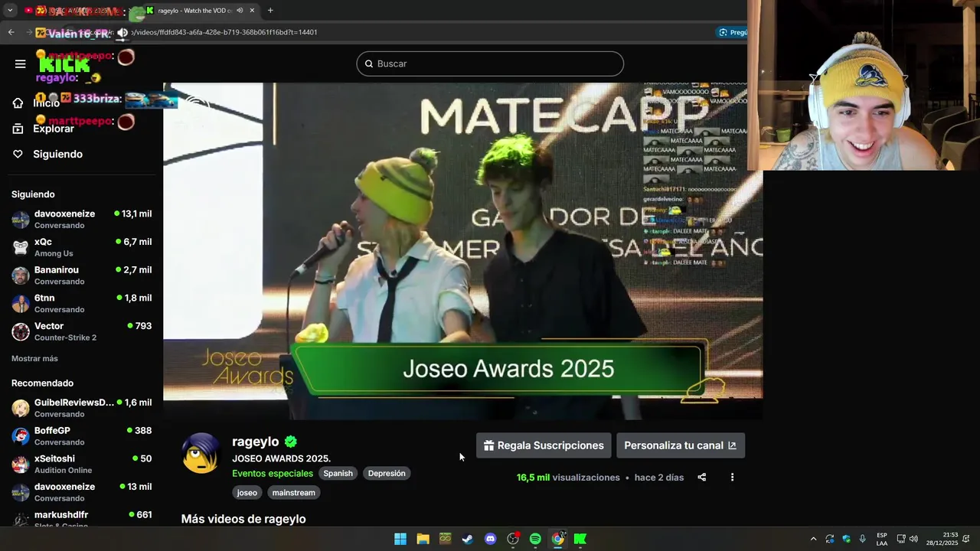Click the Joseo Awards 2025 video player
The height and width of the screenshot is (551, 980).
462,251
